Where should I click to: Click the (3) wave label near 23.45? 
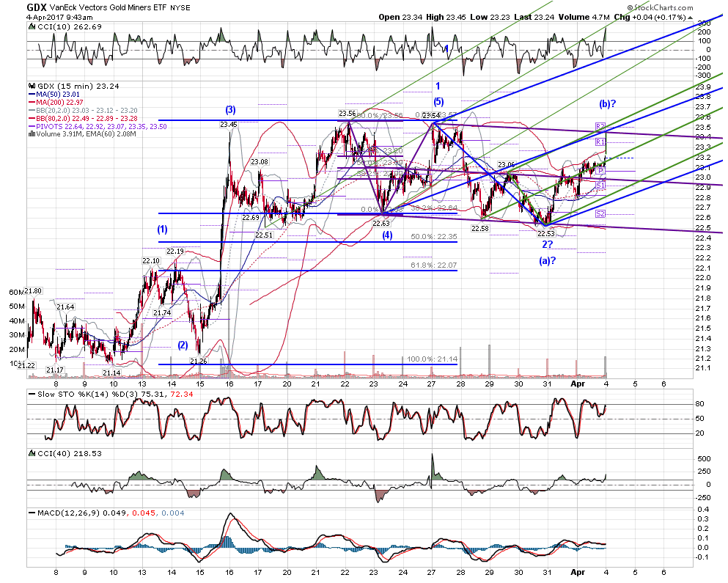tap(231, 109)
